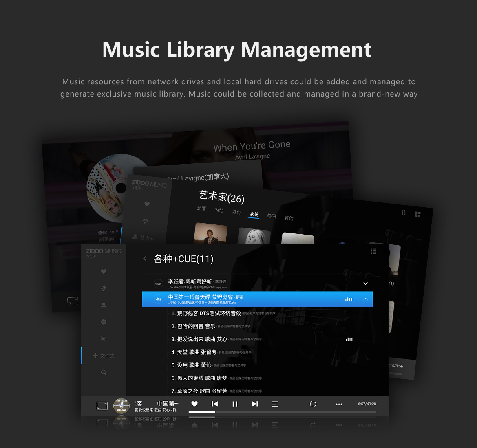
Task: Switch list view with top-right list icon
Action: click(373, 251)
